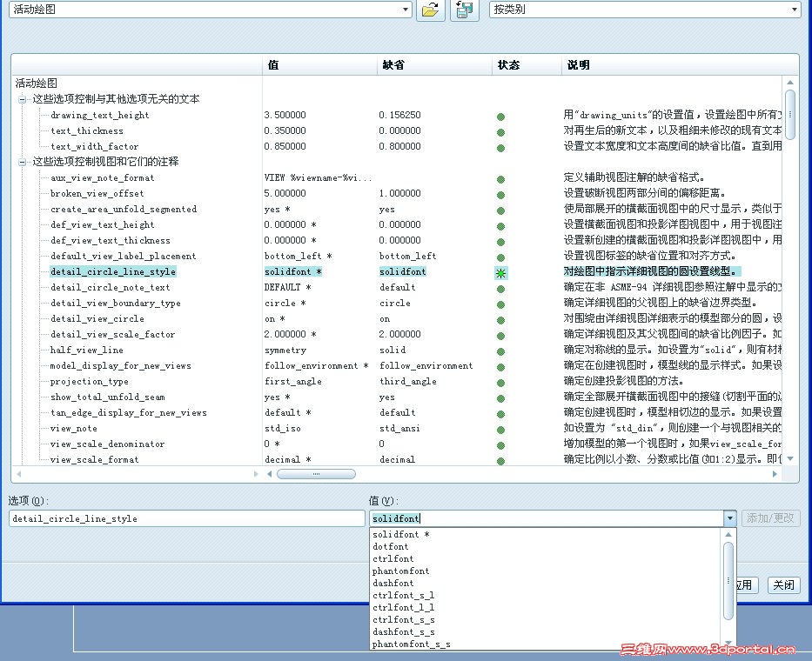Choose ctrlfont_s_s from the value list
This screenshot has height=661, width=812.
[404, 619]
